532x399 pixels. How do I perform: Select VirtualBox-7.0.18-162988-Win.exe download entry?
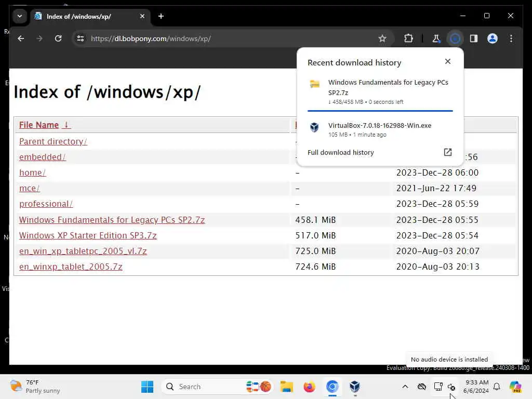click(x=380, y=129)
